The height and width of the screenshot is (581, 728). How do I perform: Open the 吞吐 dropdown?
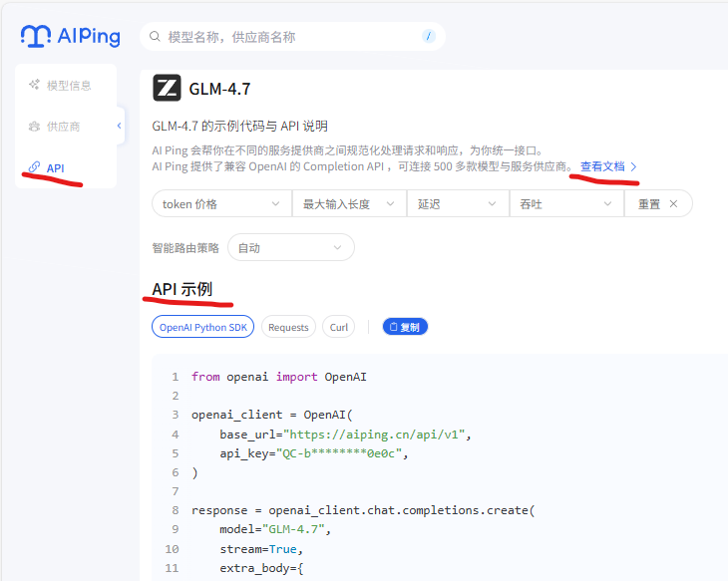[x=566, y=203]
